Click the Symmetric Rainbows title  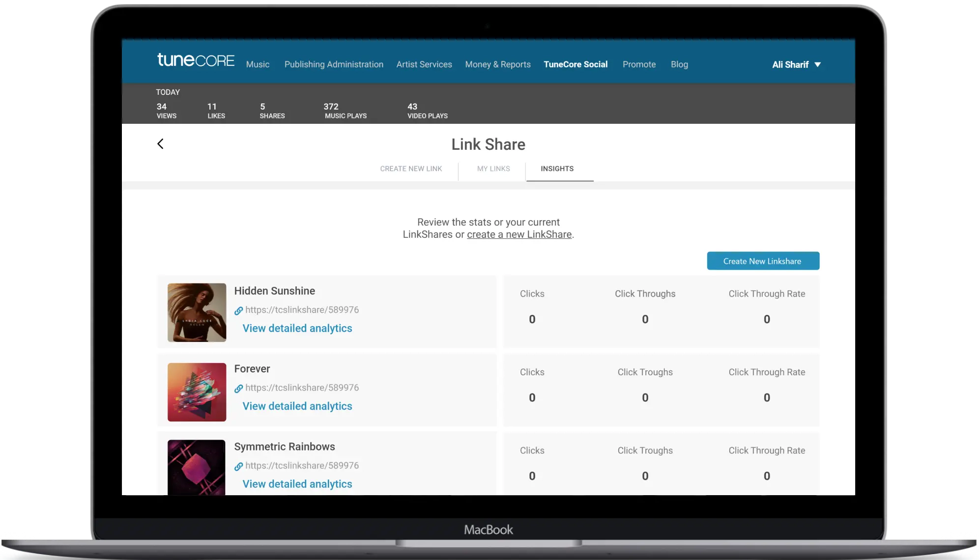tap(285, 447)
